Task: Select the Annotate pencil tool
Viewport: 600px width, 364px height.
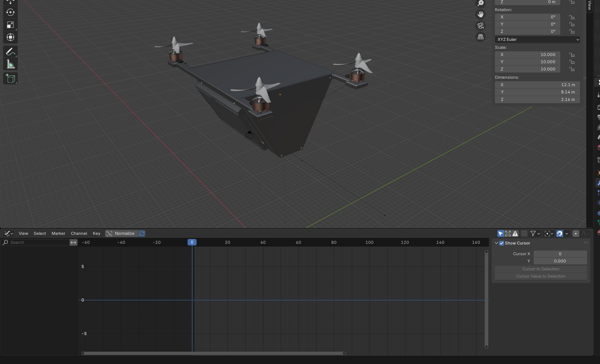Action: click(x=10, y=52)
